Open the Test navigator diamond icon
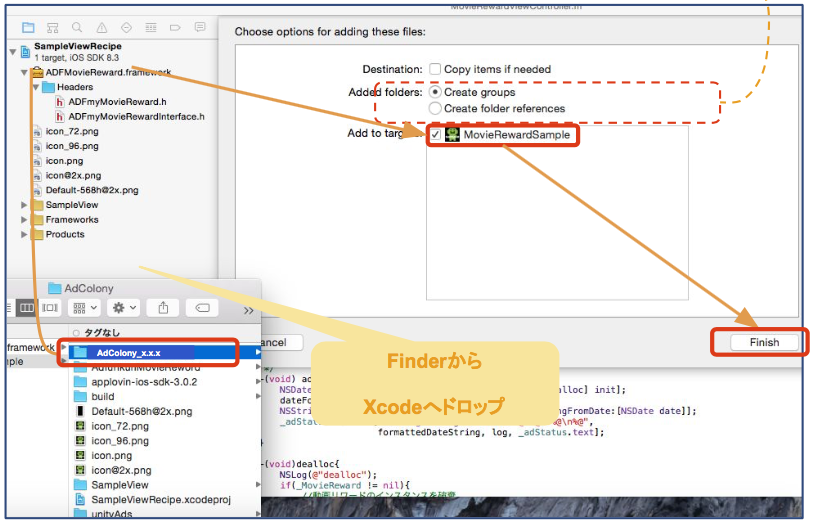This screenshot has height=525, width=813. point(126,27)
